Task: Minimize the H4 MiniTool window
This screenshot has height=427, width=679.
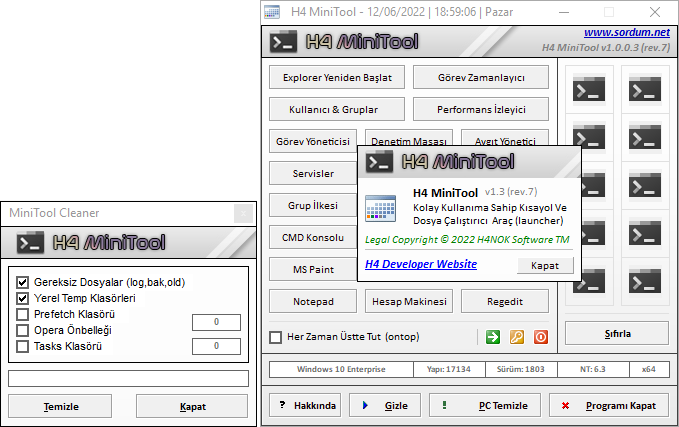Action: [564, 12]
